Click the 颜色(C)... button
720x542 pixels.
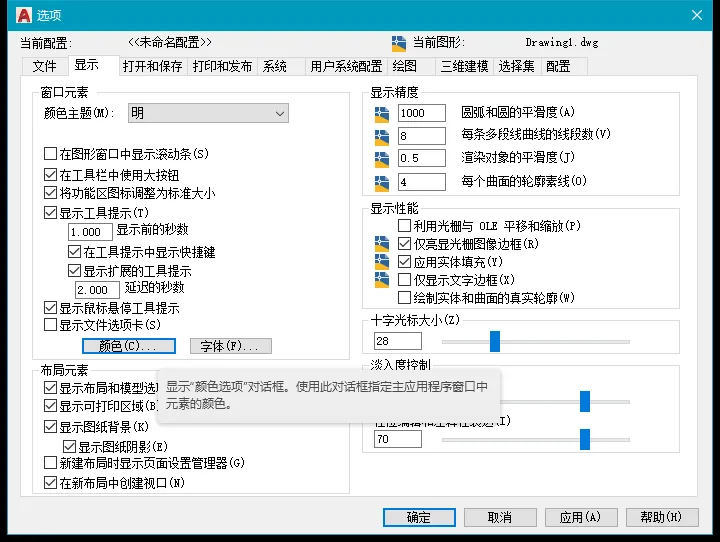pyautogui.click(x=129, y=346)
